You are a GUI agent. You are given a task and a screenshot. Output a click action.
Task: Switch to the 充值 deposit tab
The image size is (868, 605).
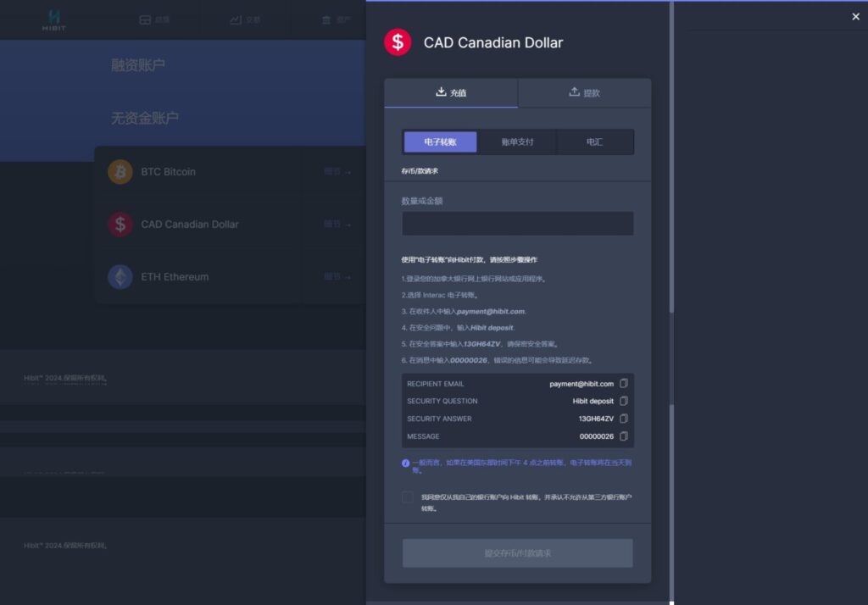point(451,92)
